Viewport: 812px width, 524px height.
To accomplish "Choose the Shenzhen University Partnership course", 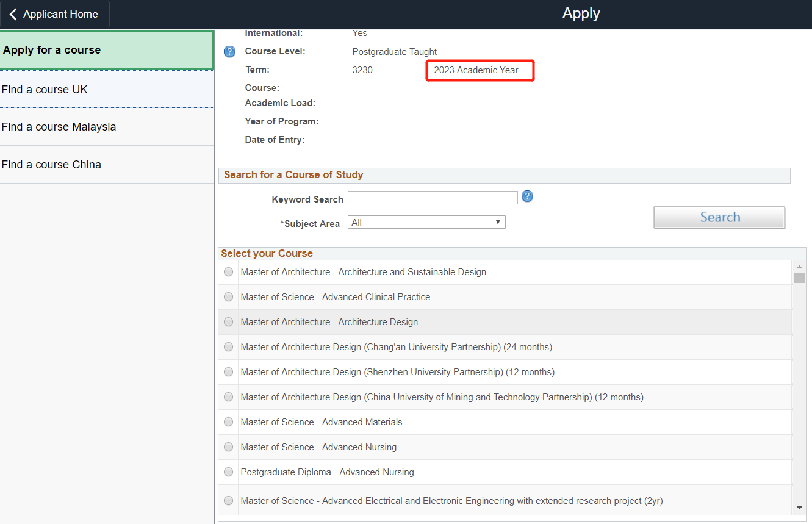I will pyautogui.click(x=228, y=372).
